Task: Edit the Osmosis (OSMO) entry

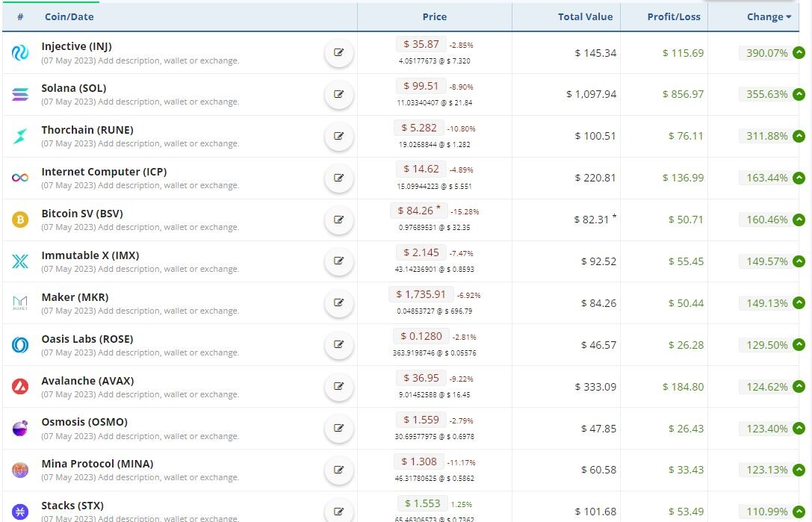Action: pos(338,428)
